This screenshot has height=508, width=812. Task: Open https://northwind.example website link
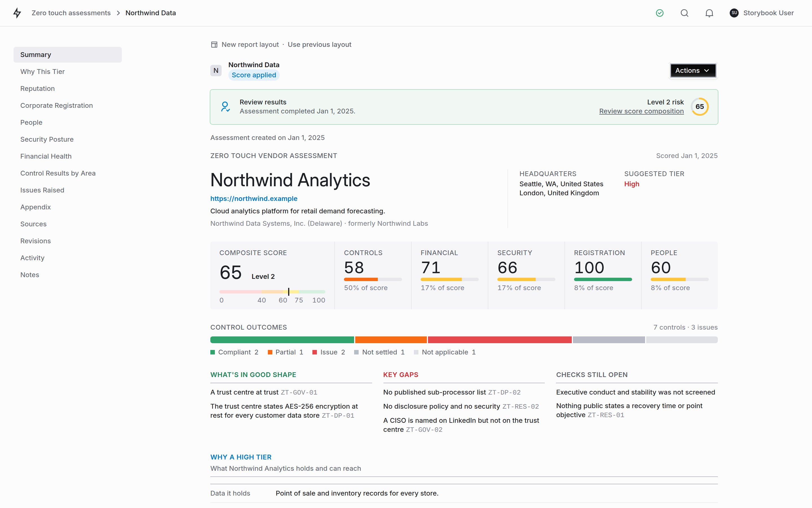tap(254, 199)
